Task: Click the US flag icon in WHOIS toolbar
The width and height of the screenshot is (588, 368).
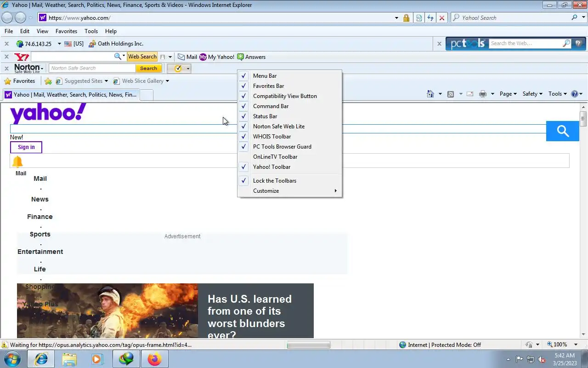Action: coord(68,44)
